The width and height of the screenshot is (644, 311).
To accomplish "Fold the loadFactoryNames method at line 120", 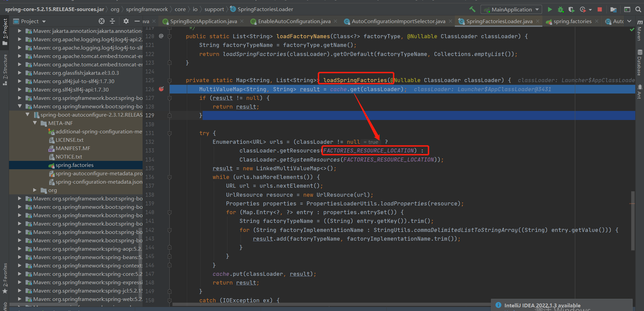I will pos(170,36).
